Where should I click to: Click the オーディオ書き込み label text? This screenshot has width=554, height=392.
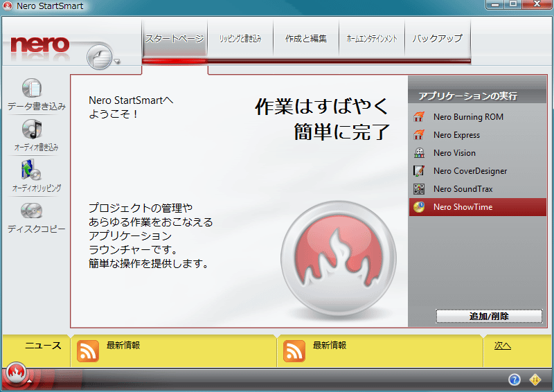[x=37, y=147]
